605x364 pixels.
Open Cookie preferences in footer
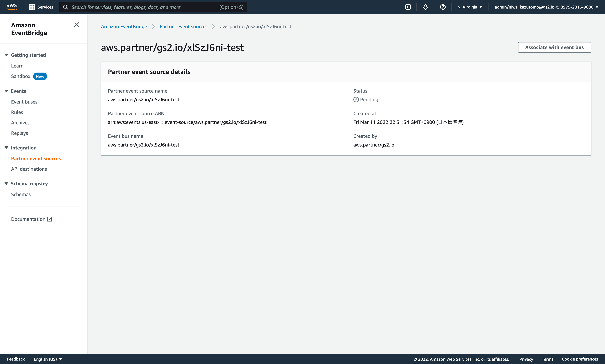[x=580, y=359]
